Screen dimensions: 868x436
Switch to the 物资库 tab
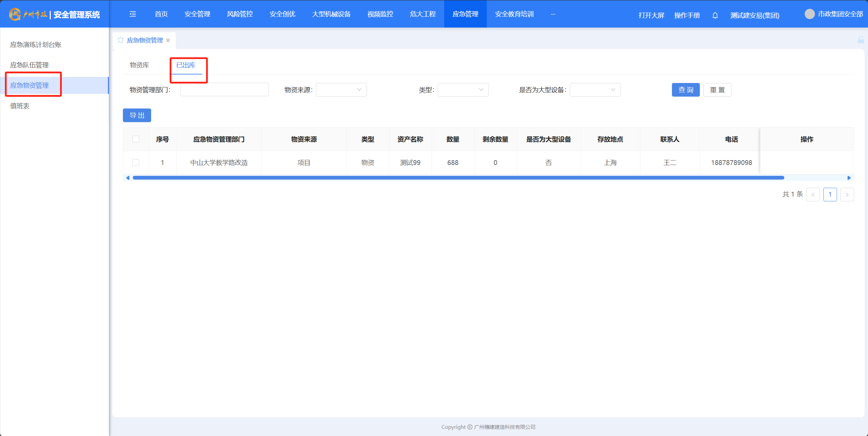click(139, 65)
